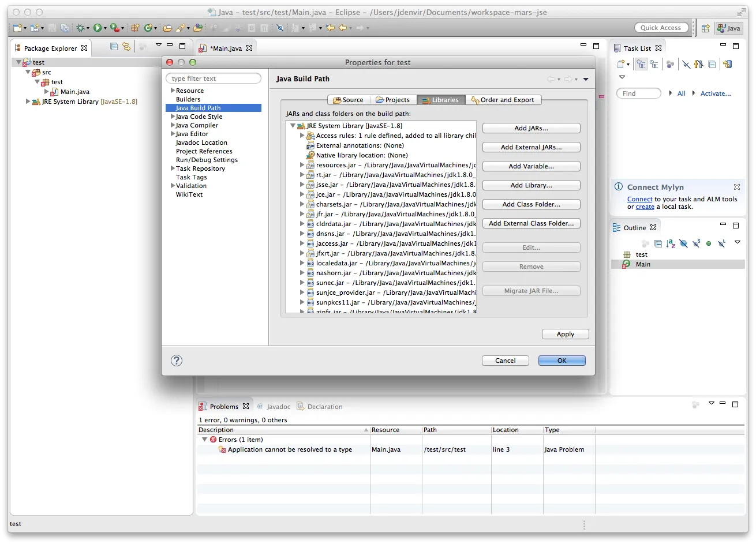Viewport: 756px width, 544px height.
Task: Click the Quick Access search field
Action: 661,28
